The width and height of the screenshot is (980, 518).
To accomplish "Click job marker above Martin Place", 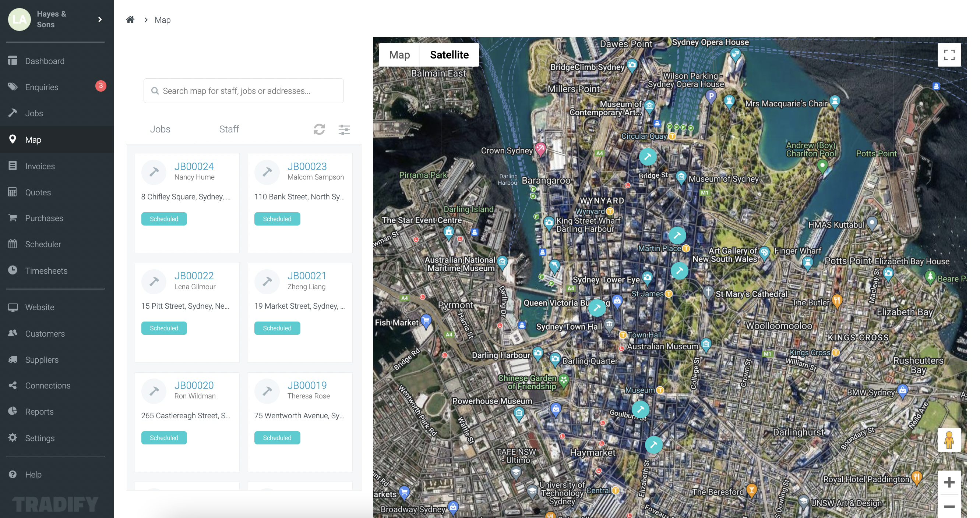I will [677, 235].
